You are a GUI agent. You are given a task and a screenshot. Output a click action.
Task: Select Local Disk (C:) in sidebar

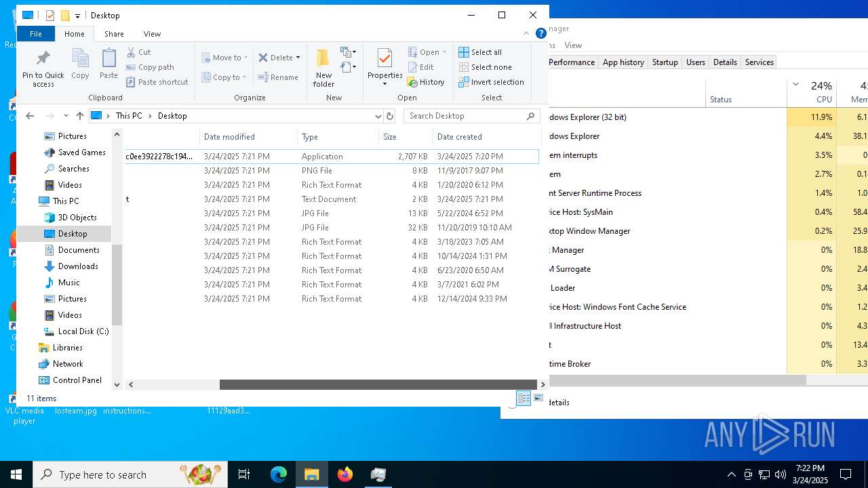[83, 331]
